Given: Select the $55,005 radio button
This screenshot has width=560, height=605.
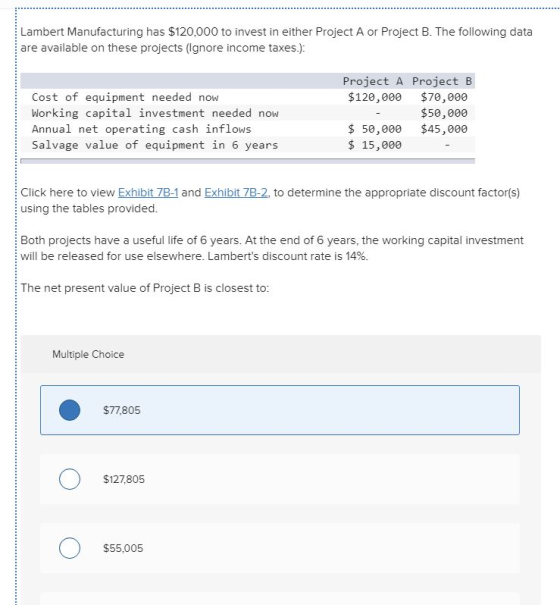Looking at the screenshot, I should pyautogui.click(x=69, y=548).
